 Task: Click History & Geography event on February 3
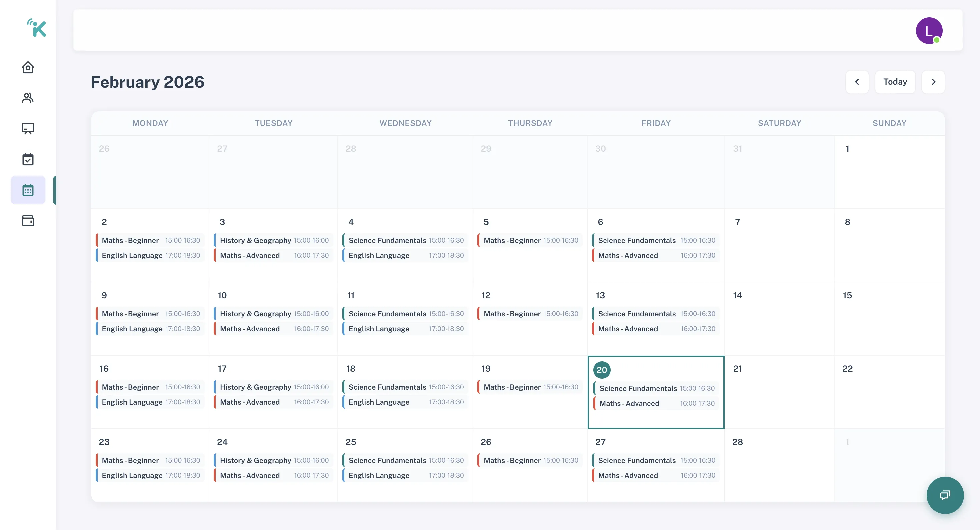point(273,240)
